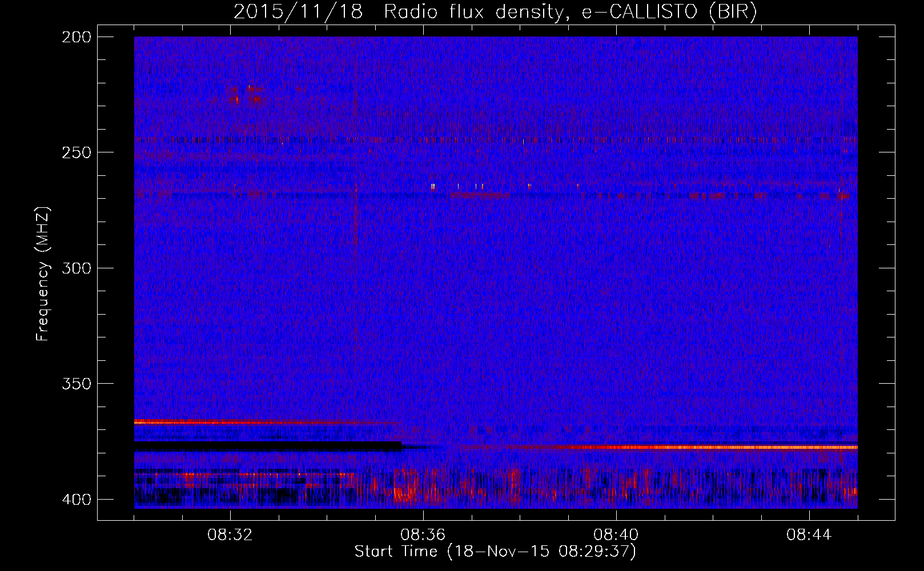Click the 08:40 time tick label

616,535
